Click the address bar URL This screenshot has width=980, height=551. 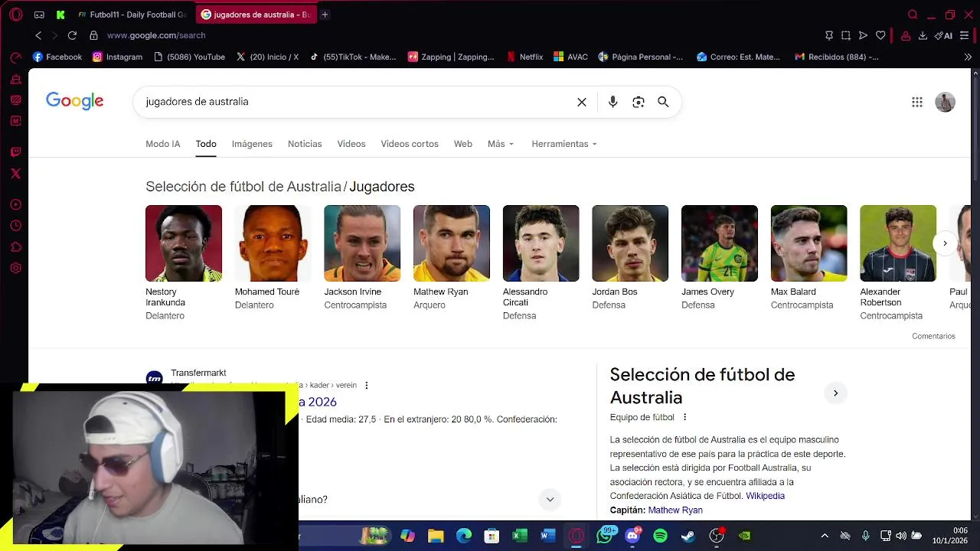tap(156, 35)
